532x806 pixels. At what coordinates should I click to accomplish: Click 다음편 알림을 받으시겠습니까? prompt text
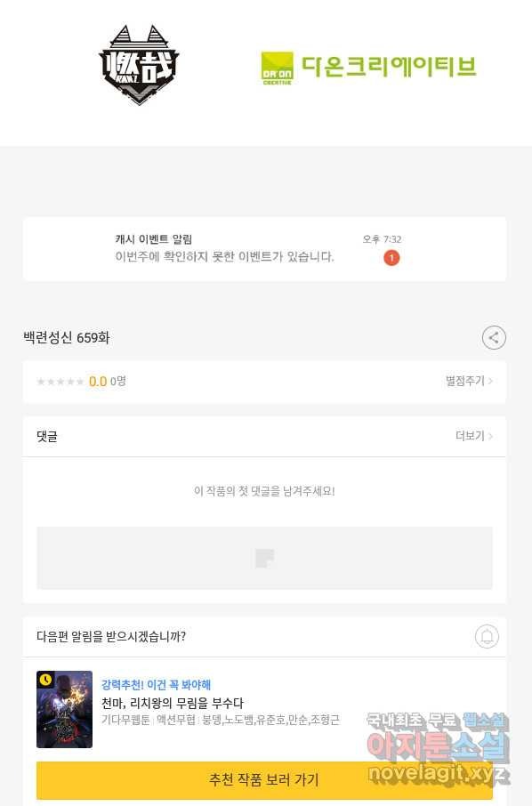[x=111, y=636]
